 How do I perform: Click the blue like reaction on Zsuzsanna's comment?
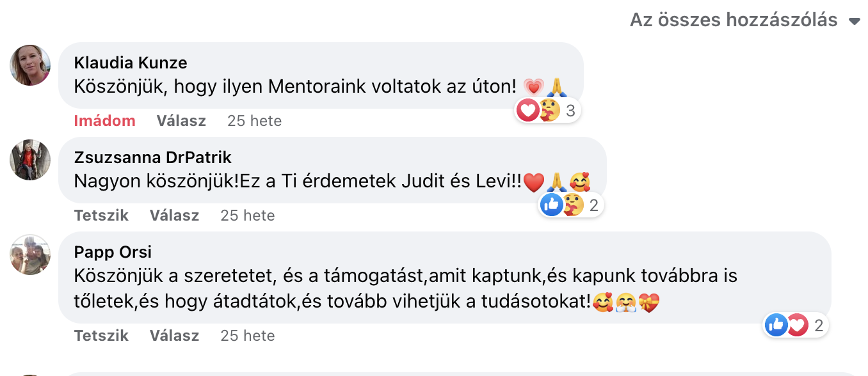[551, 205]
